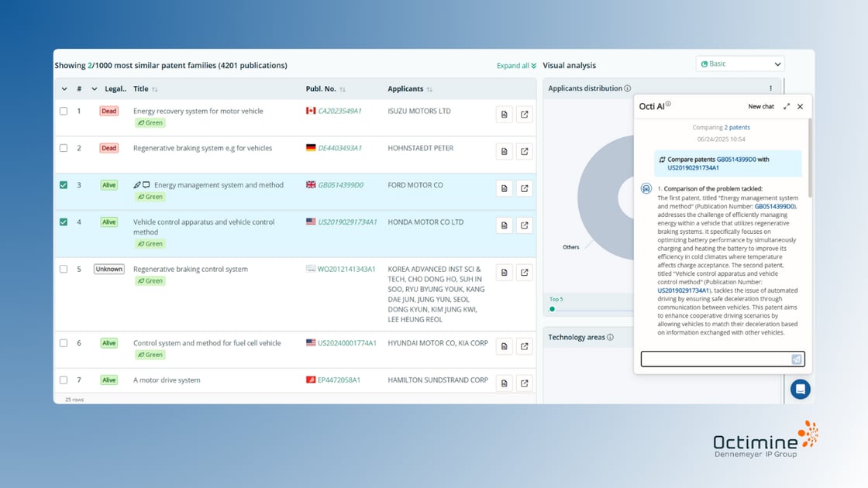This screenshot has height=488, width=868.
Task: Open external link for ISUZU MOTORS row
Action: (524, 115)
